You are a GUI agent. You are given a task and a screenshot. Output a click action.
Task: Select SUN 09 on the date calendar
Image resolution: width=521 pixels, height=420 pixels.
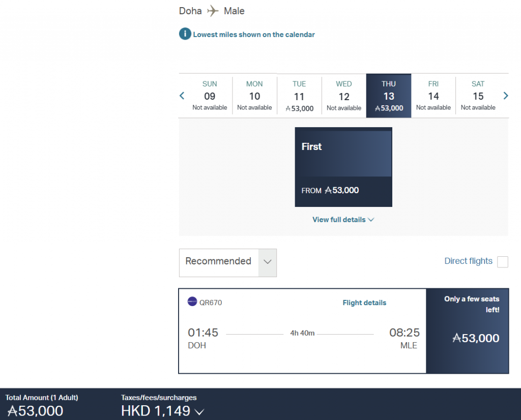click(x=210, y=96)
